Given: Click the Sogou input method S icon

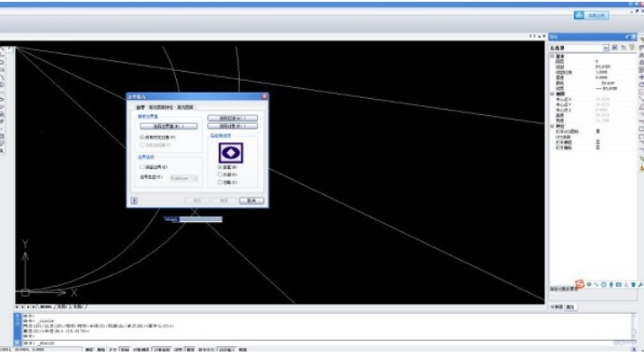Looking at the screenshot, I should [579, 284].
